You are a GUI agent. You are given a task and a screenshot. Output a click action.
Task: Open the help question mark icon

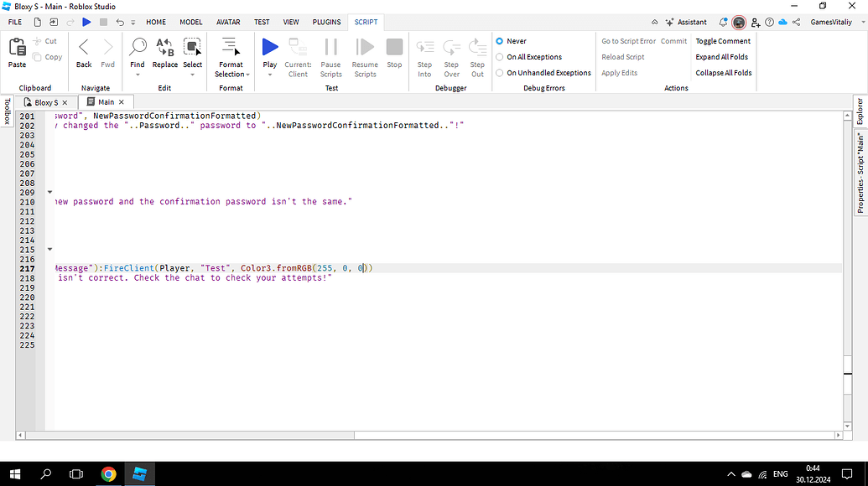click(770, 22)
